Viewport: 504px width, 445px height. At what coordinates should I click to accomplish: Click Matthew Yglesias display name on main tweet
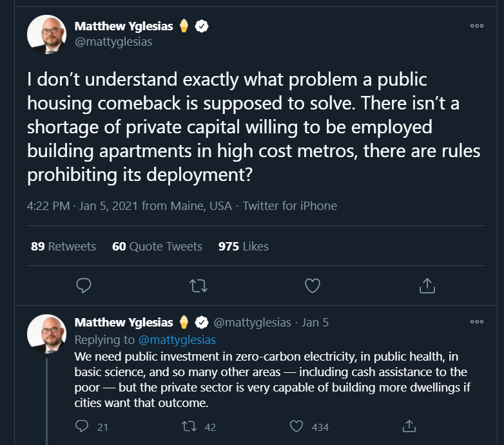tap(125, 26)
